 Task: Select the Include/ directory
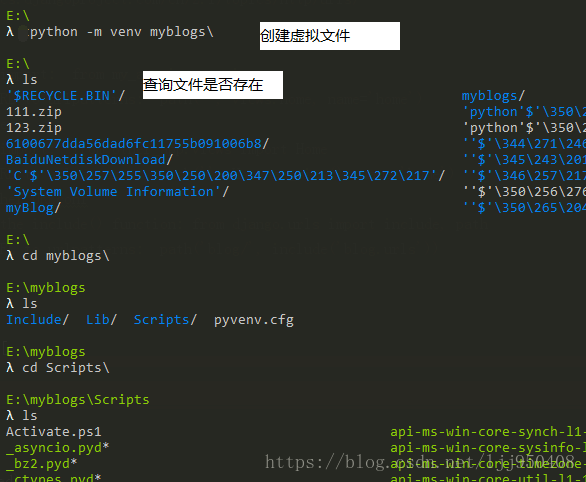point(37,320)
